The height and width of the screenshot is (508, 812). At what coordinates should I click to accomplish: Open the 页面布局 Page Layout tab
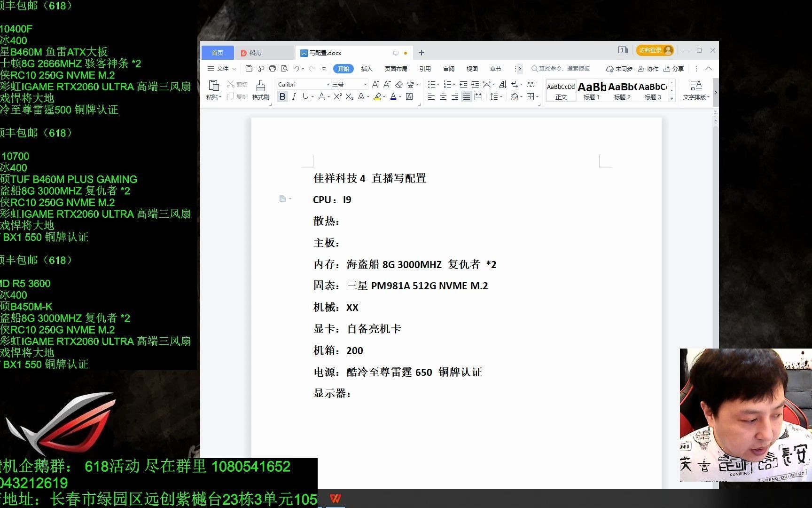point(396,69)
